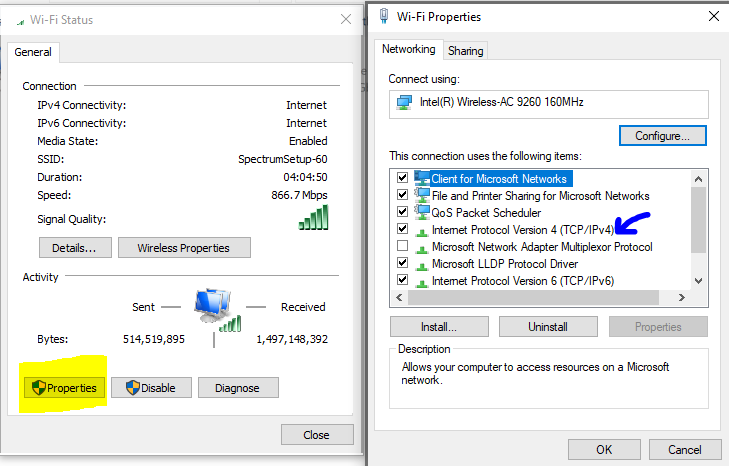Enable Microsoft Network Adapter Multiplexor Protocol checkbox
The height and width of the screenshot is (466, 729).
pos(402,247)
